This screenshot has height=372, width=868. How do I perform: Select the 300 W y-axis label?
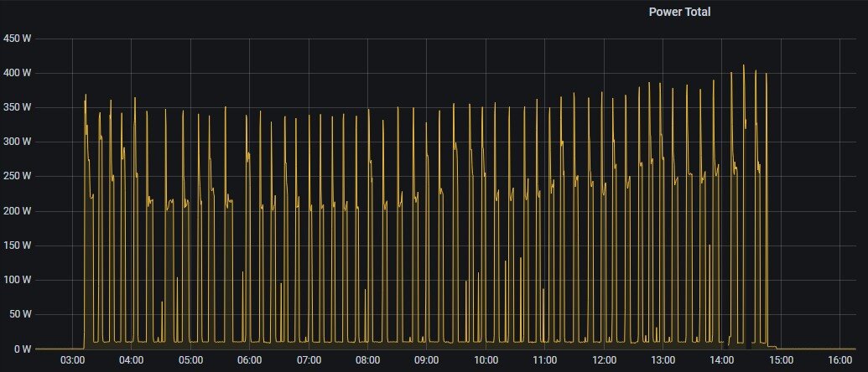pos(17,142)
